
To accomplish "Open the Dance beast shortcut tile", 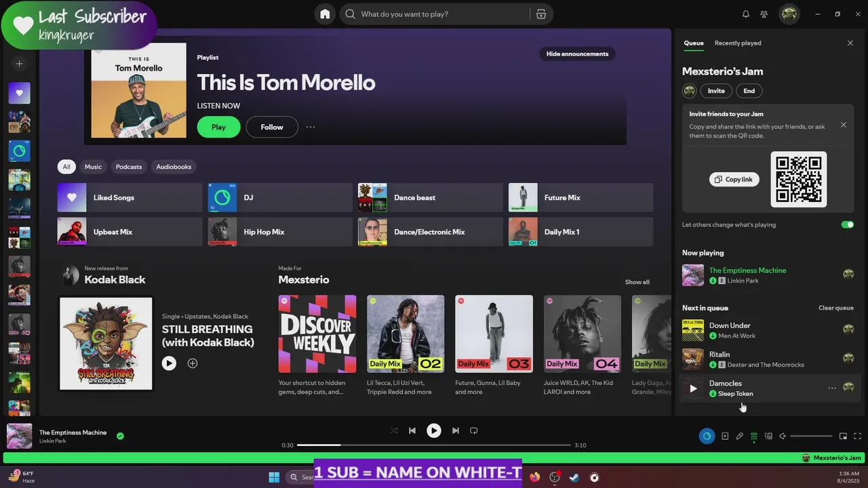I will (431, 198).
